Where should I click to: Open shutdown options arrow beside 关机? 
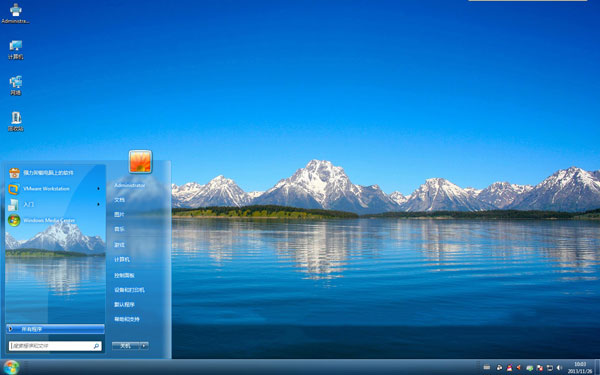coord(144,346)
